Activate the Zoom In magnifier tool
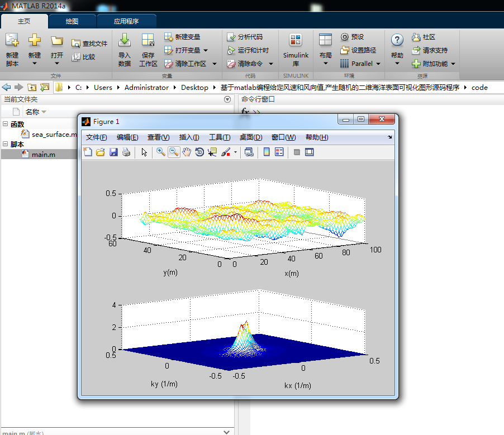Image resolution: width=504 pixels, height=435 pixels. point(161,152)
